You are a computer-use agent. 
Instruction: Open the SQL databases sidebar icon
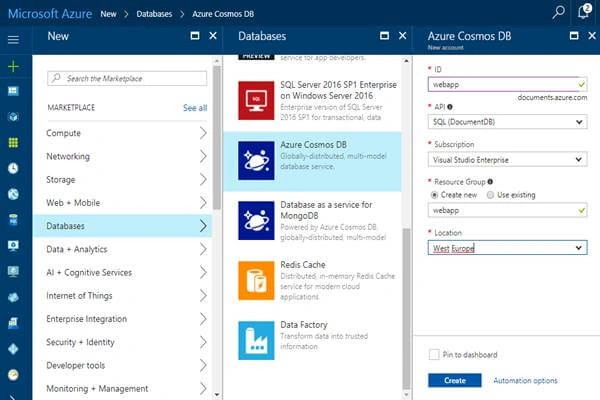[x=13, y=220]
